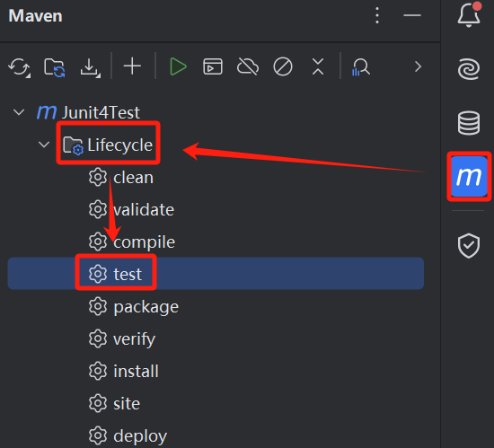494x448 pixels.
Task: Click the Lifecycle folder gear icon
Action: pos(73,145)
